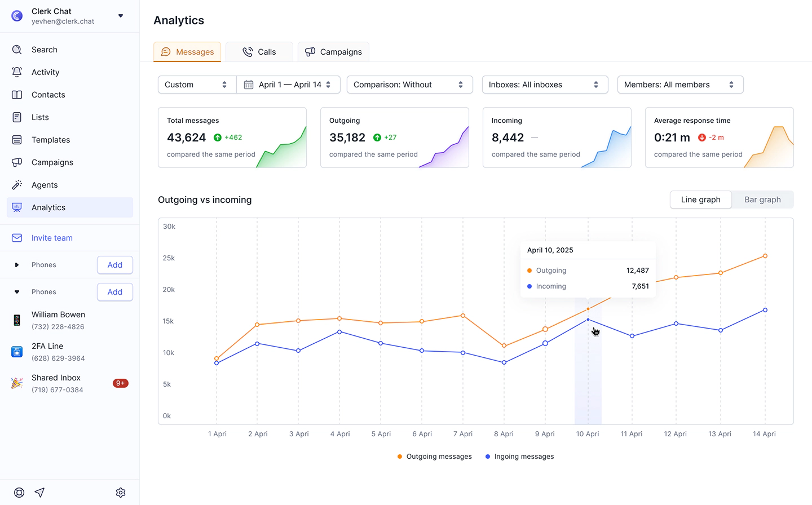Click the Templates icon in sidebar
Viewport: 812px width, 505px height.
pyautogui.click(x=17, y=140)
